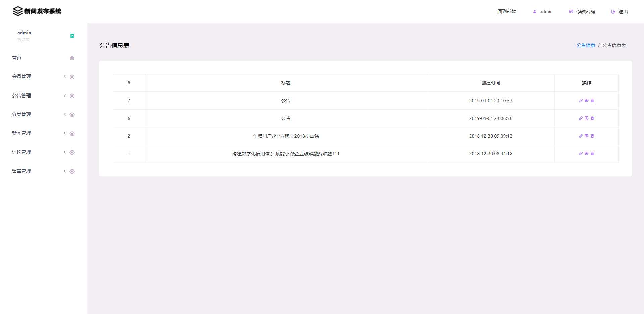The image size is (644, 314).
Task: Click the 回到前端 link in top bar
Action: pos(507,11)
